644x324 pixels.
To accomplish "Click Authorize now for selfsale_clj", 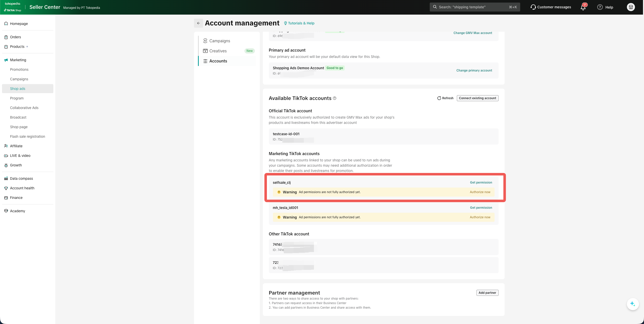I will (x=480, y=192).
